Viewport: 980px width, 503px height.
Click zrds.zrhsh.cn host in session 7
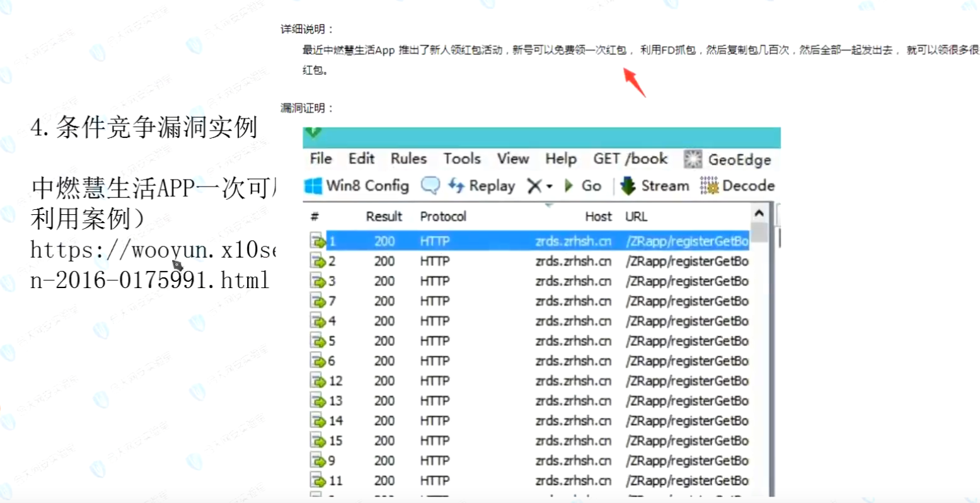tap(574, 301)
